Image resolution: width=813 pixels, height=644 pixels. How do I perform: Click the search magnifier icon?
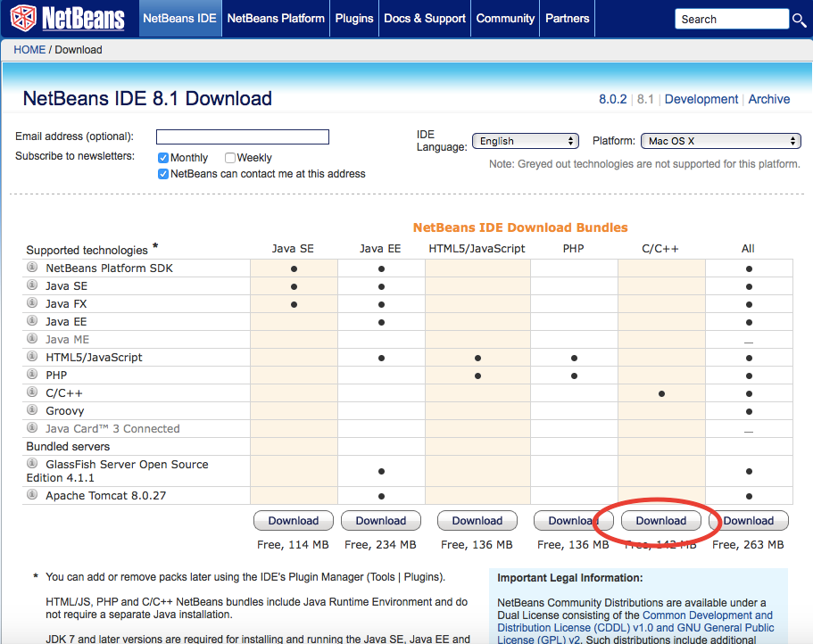pos(799,20)
